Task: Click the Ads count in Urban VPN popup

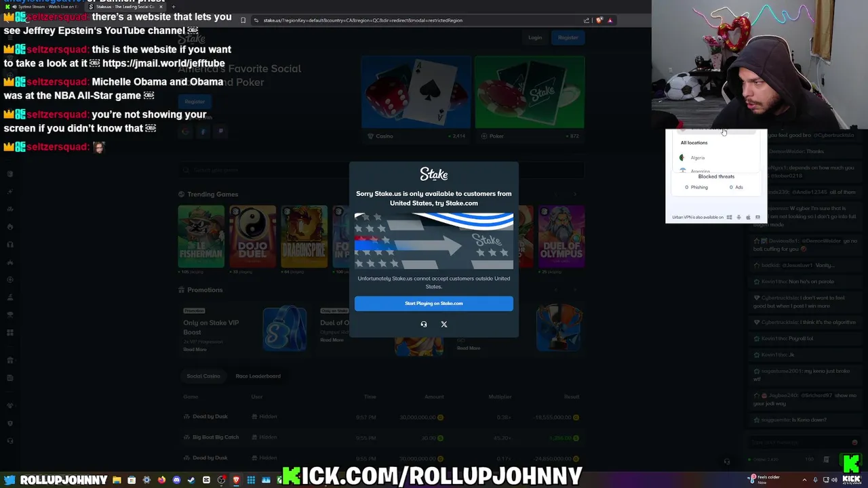Action: (x=736, y=187)
